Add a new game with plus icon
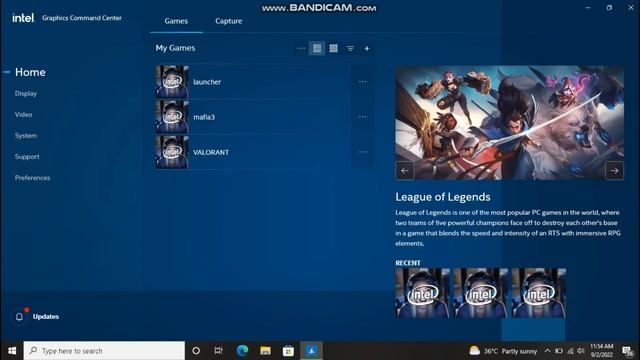This screenshot has width=640, height=360. tap(367, 48)
